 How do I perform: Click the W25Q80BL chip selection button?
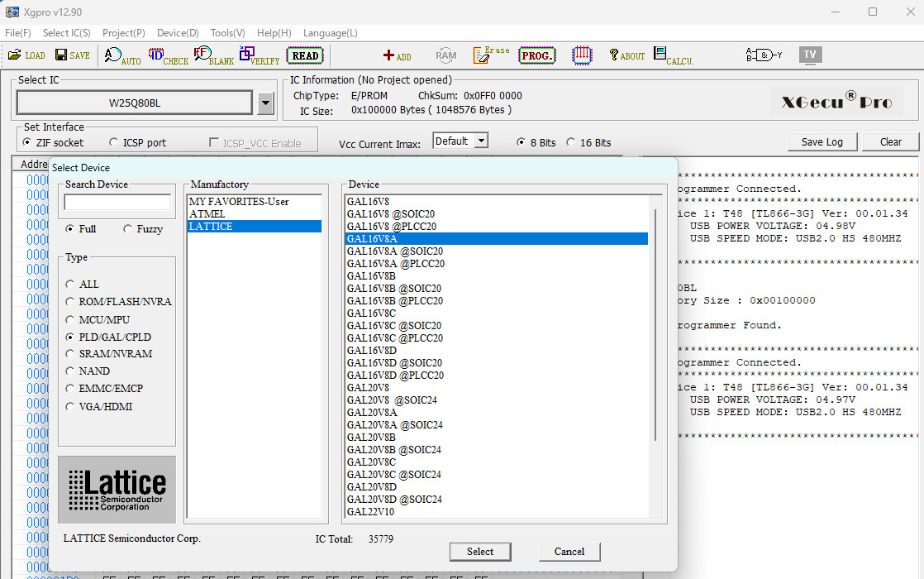pos(135,103)
